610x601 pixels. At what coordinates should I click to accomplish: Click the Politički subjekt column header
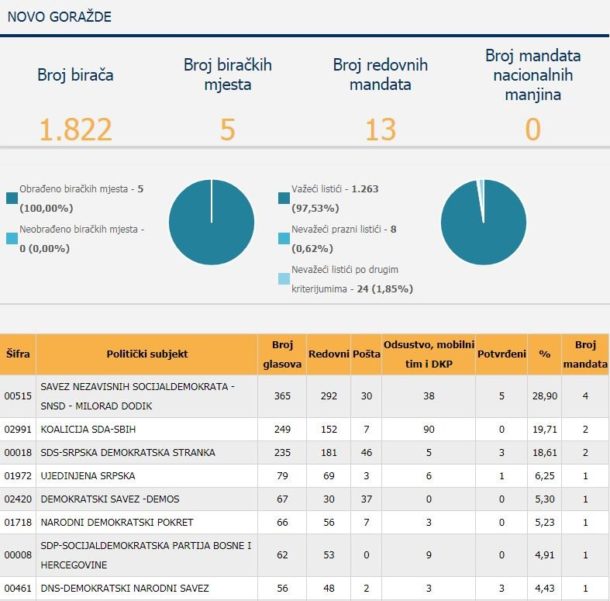pyautogui.click(x=147, y=354)
